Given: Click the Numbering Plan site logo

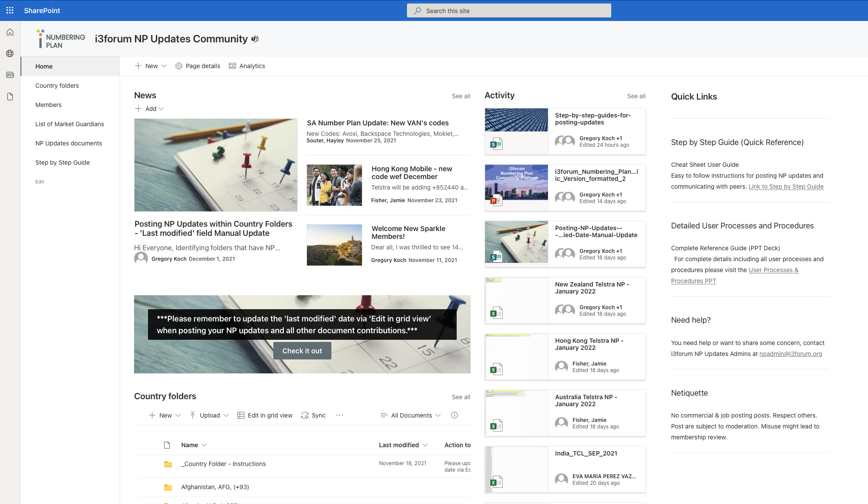Looking at the screenshot, I should tap(61, 39).
